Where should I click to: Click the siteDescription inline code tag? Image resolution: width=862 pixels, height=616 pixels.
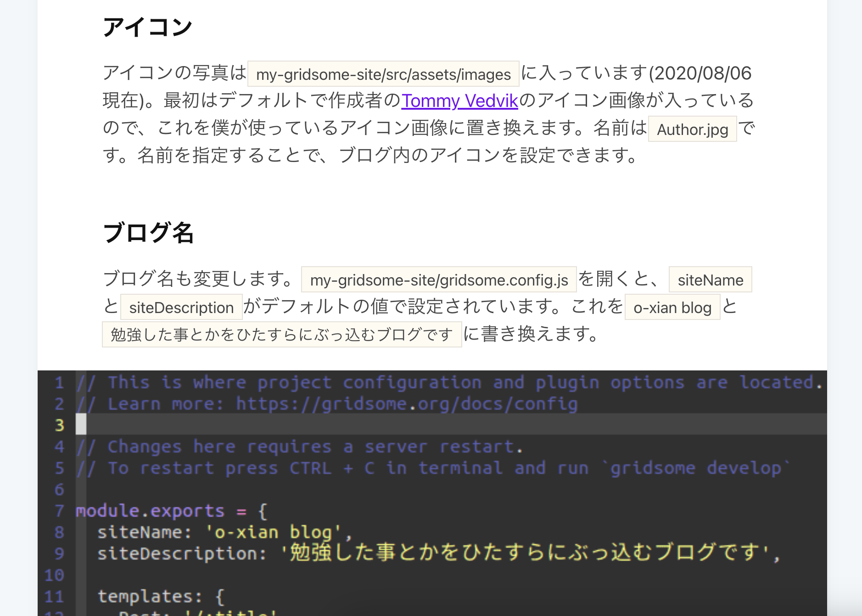click(x=181, y=307)
